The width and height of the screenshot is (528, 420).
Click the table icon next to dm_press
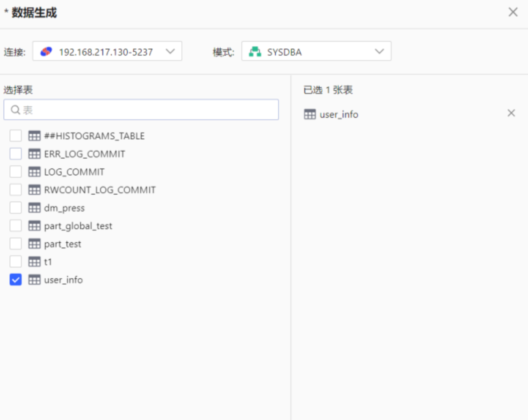pyautogui.click(x=34, y=208)
